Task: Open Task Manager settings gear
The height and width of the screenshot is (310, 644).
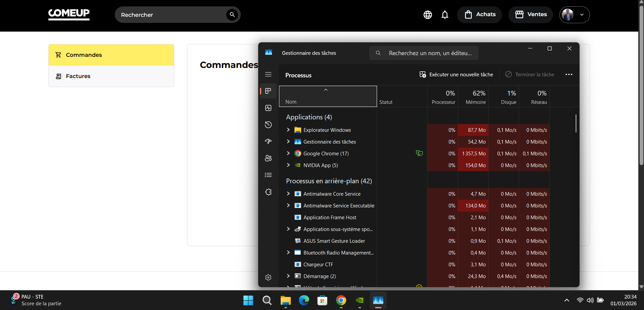Action: point(268,277)
